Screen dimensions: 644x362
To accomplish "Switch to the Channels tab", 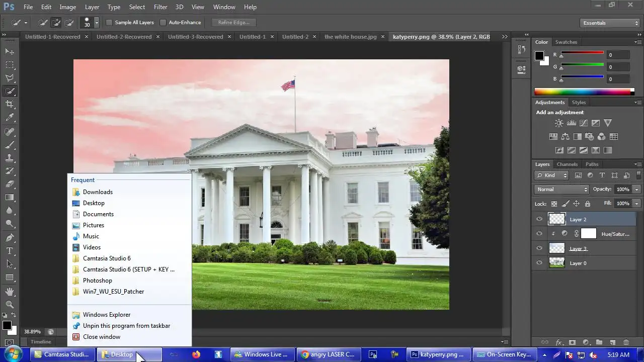I will click(567, 164).
